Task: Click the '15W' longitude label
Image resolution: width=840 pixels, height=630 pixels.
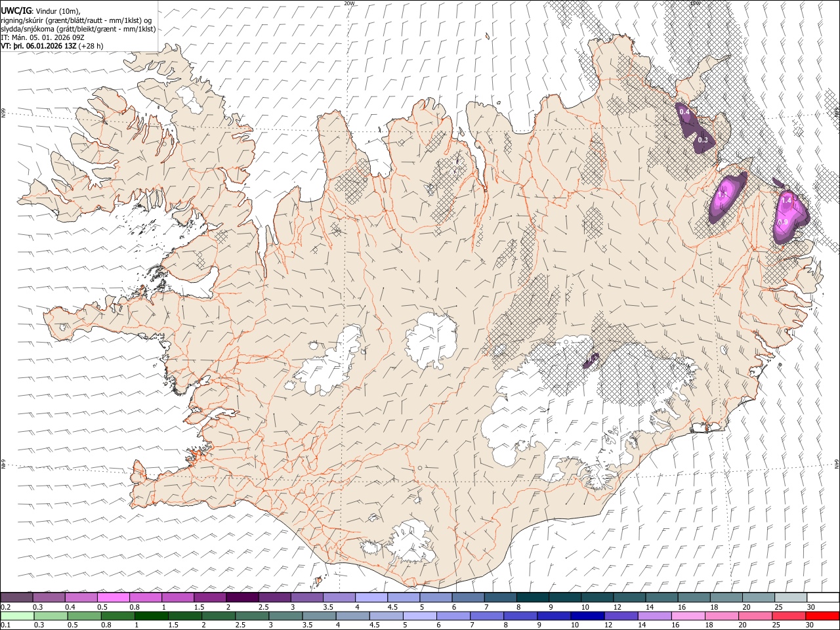Action: pos(695,3)
